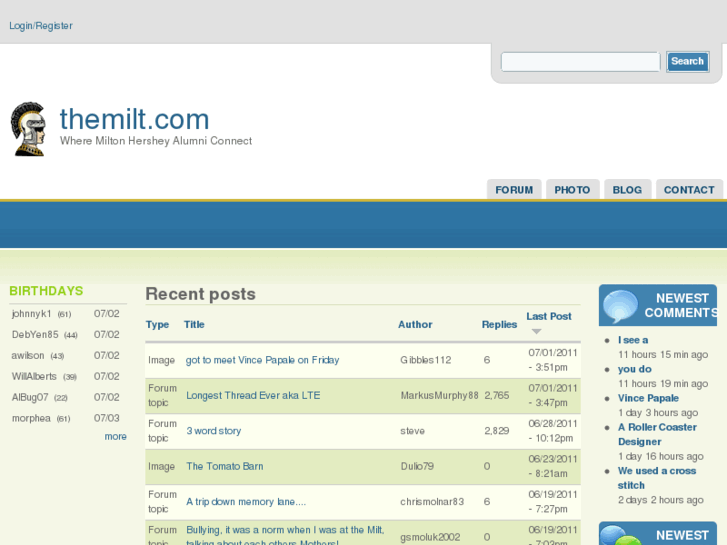The image size is (727, 545).
Task: Go to themilt.com home title
Action: pyautogui.click(x=134, y=119)
